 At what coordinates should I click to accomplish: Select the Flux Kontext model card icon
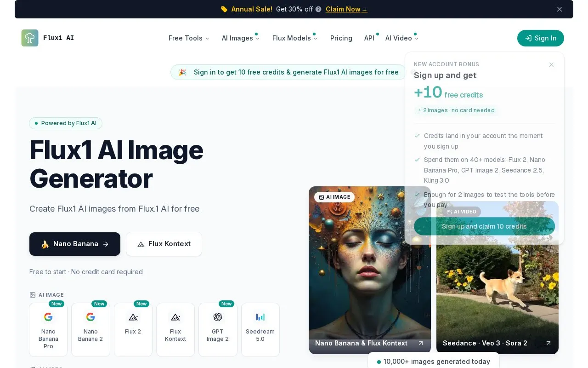tap(175, 317)
